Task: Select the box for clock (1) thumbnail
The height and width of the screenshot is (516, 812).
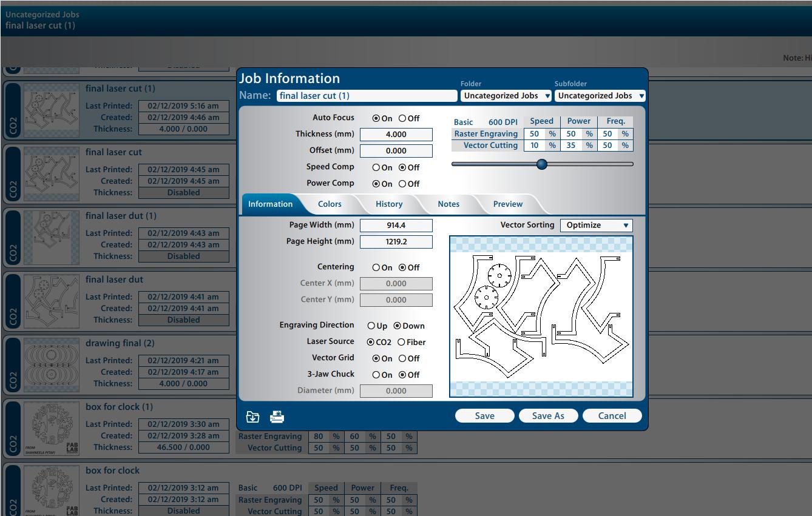Action: tap(51, 428)
